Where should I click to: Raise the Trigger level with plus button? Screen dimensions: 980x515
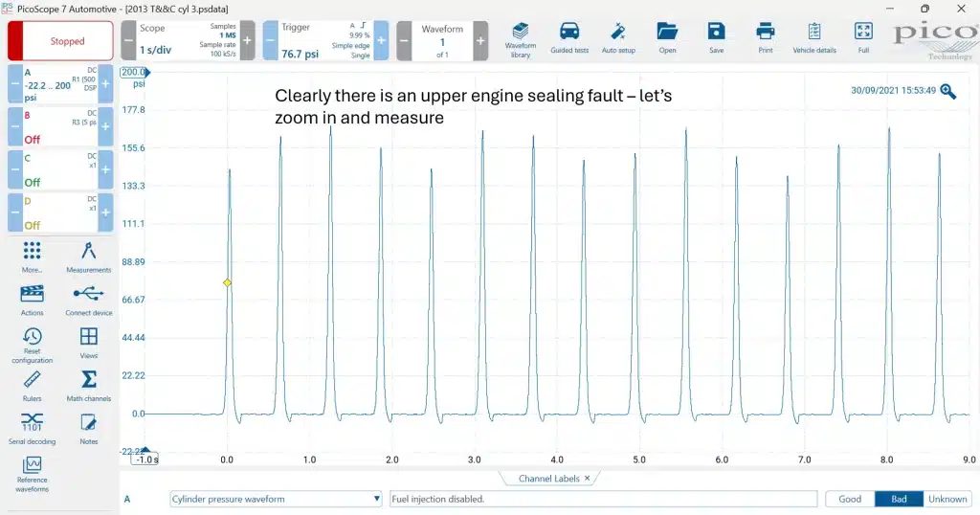[381, 40]
